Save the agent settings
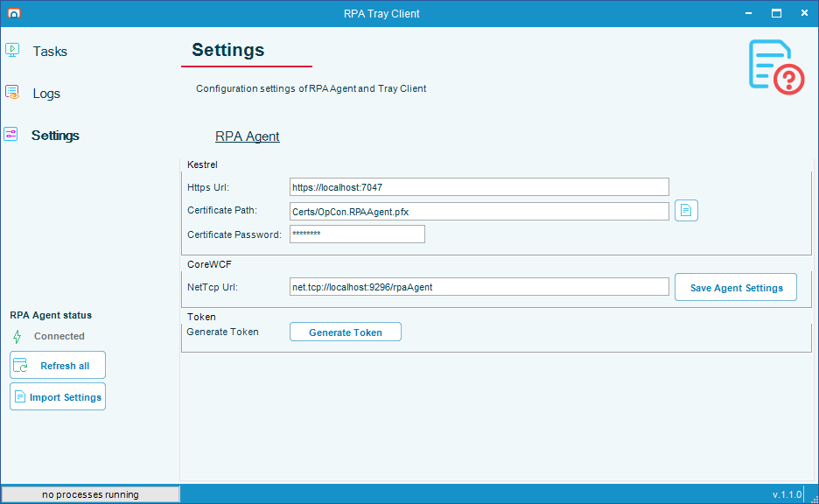 [735, 287]
